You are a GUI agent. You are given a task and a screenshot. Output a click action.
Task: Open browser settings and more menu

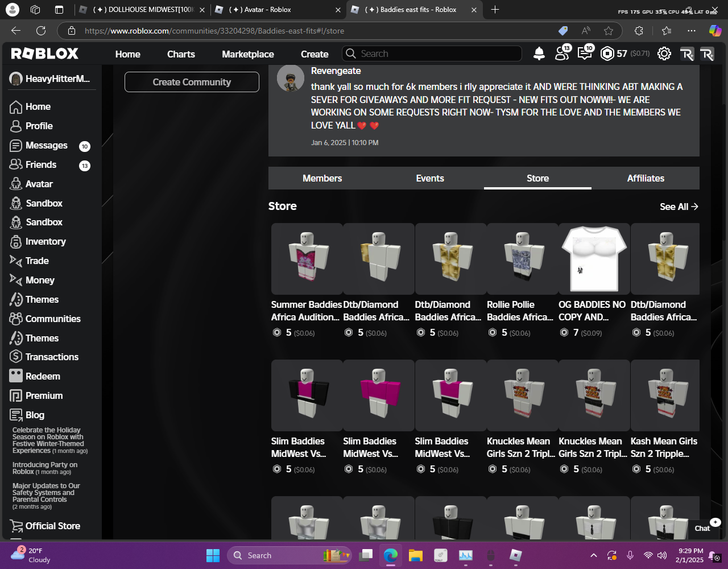coord(691,31)
